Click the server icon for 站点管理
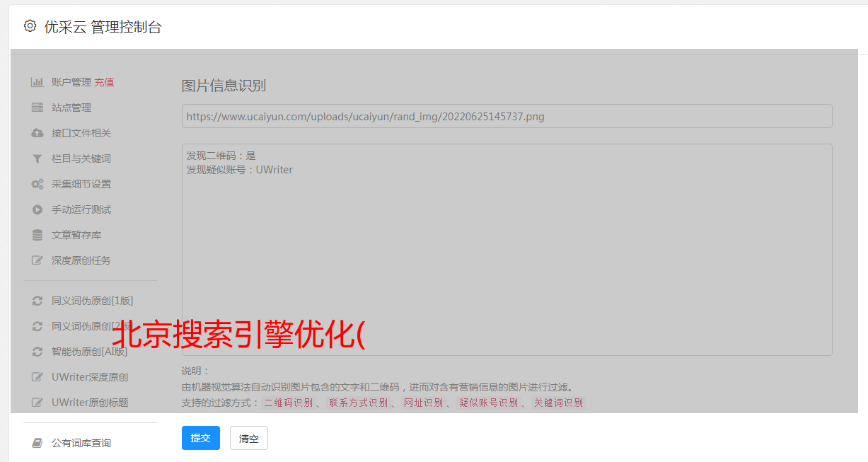 (37, 108)
